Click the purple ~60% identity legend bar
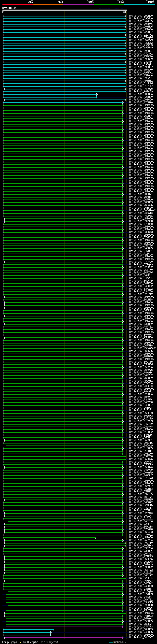157x644 pixels. coord(78,4)
